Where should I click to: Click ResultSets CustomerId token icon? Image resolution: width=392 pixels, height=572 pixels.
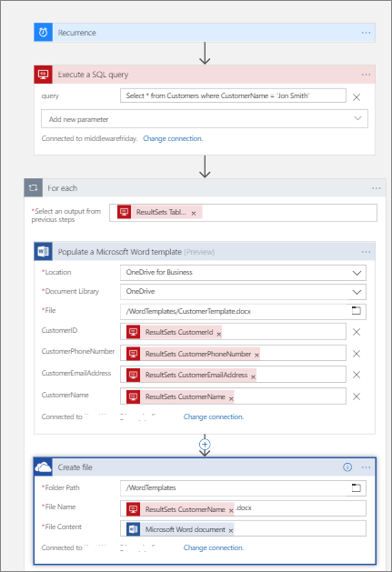pyautogui.click(x=133, y=332)
